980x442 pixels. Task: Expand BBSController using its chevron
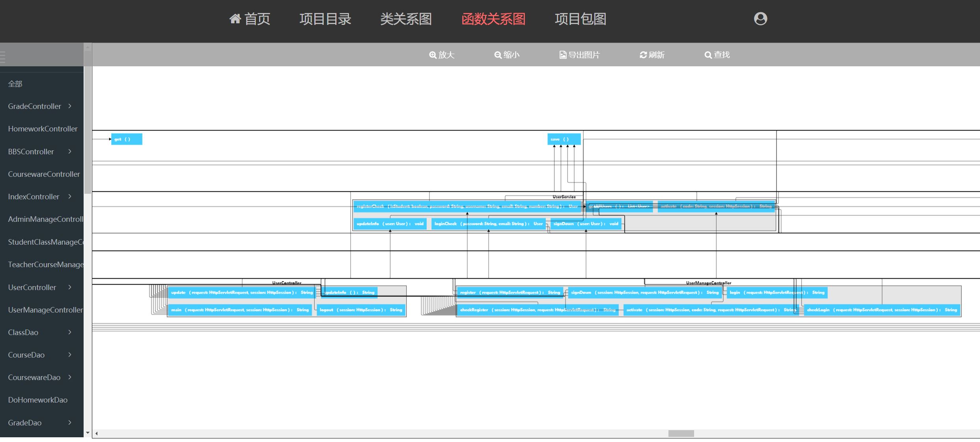click(x=70, y=152)
